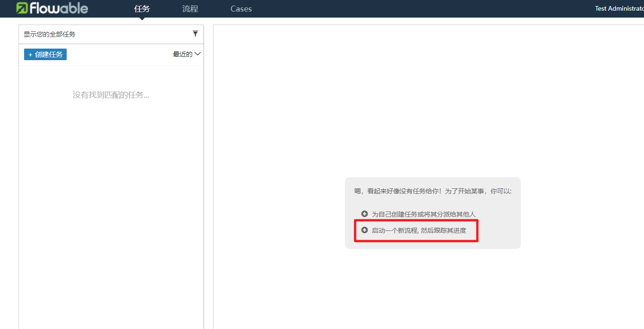Click the Flowable logo
This screenshot has width=644, height=329.
(51, 8)
